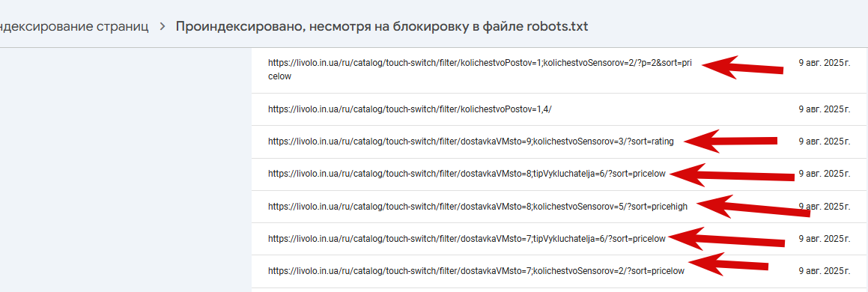
Task: Open the URL ending in kolichestvoPostov=1,4/
Action: point(410,109)
